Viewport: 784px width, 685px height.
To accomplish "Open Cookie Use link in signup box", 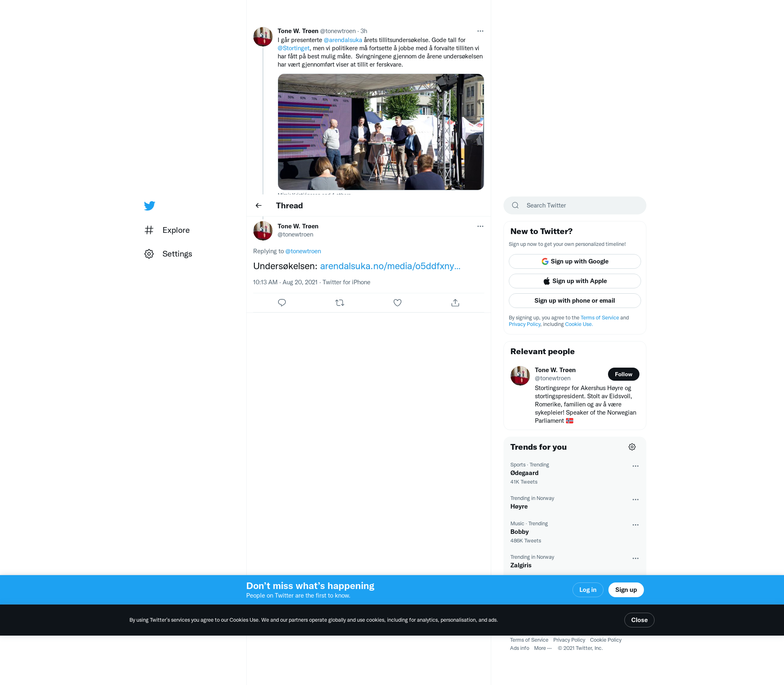I will (x=579, y=324).
